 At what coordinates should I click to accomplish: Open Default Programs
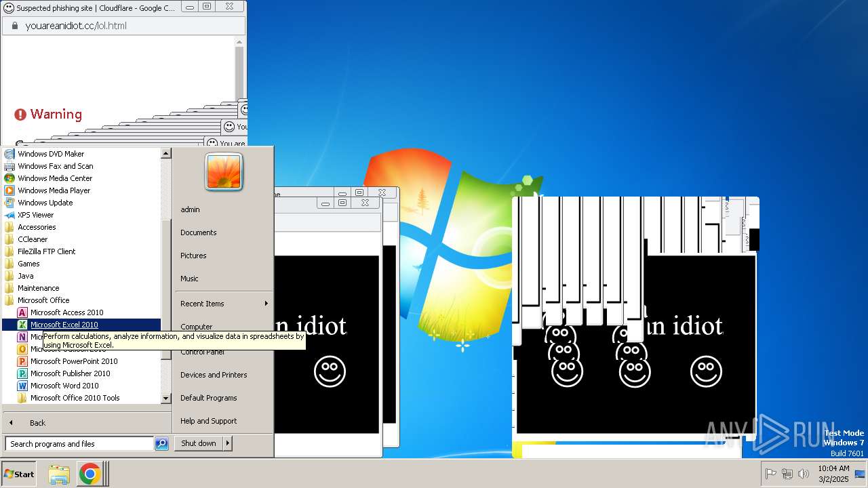[208, 398]
